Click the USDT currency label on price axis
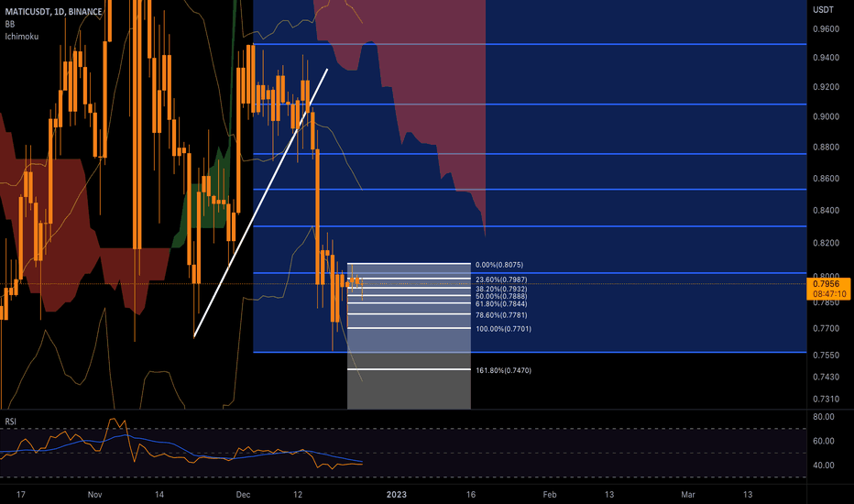Screen dimensions: 854x504 823,10
